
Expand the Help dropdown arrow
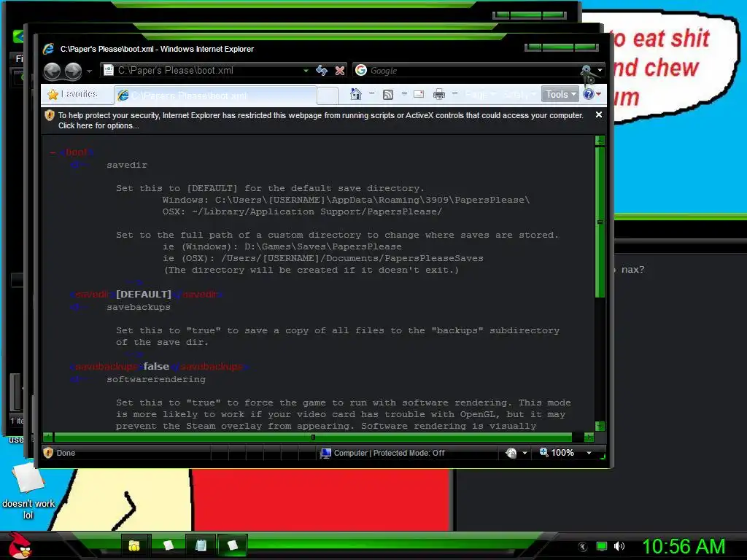tap(599, 94)
